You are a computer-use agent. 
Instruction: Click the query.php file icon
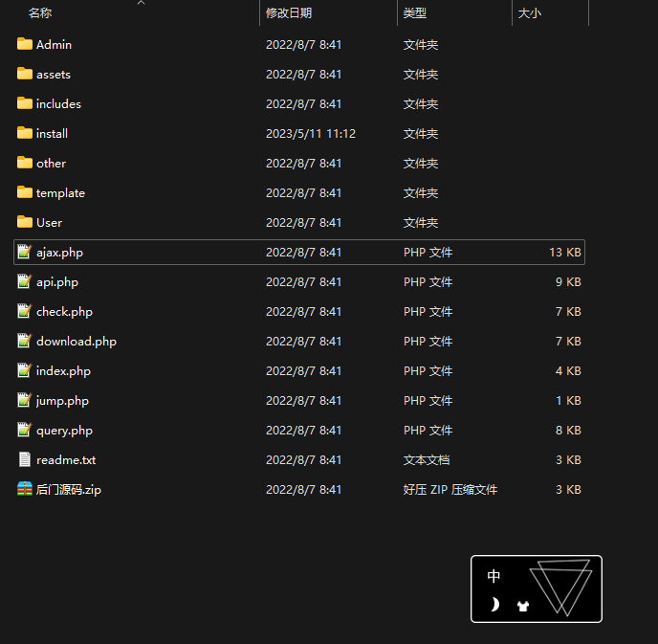coord(25,430)
